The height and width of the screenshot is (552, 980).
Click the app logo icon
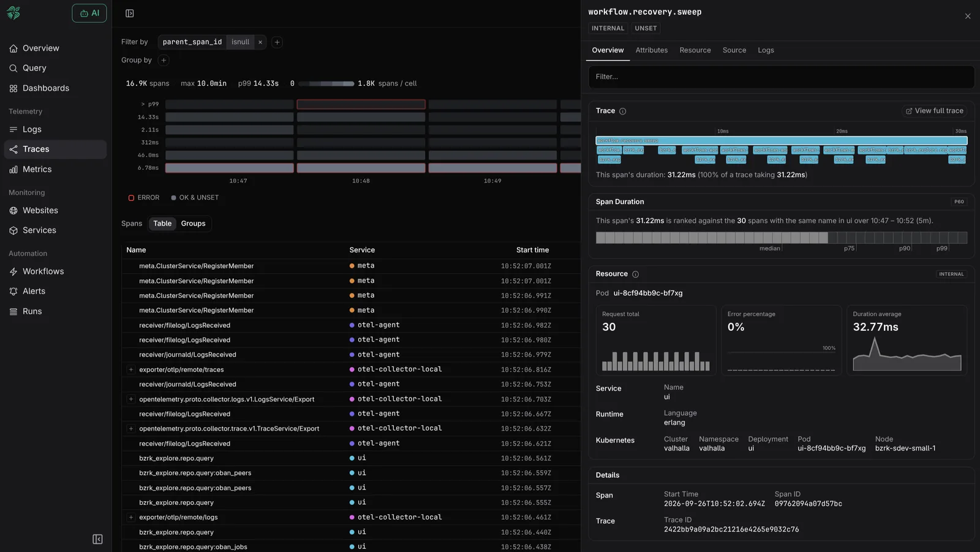point(13,13)
